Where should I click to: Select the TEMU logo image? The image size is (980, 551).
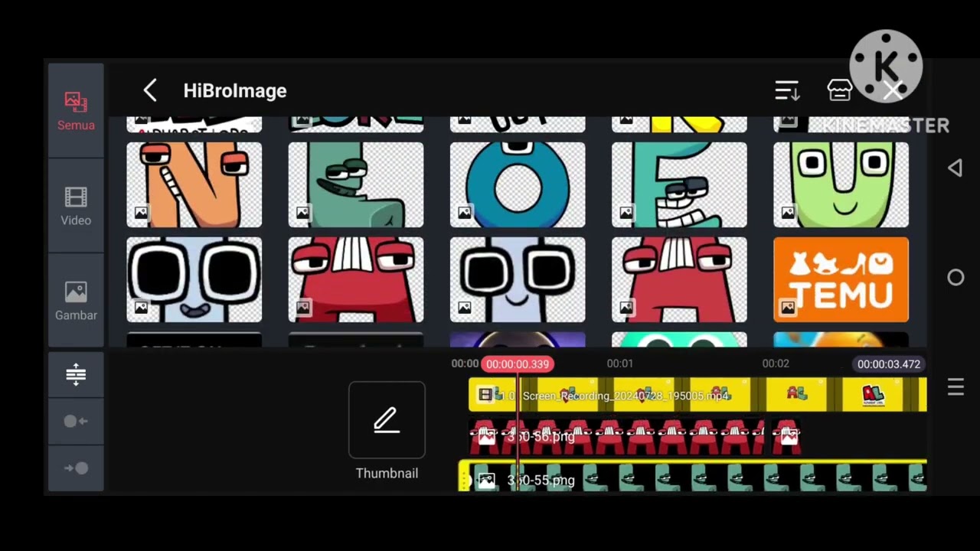tap(841, 279)
